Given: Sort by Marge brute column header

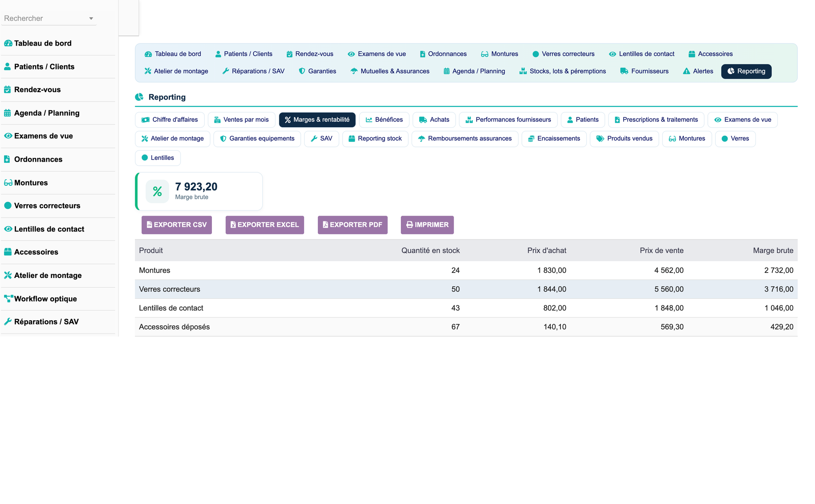Looking at the screenshot, I should (x=773, y=250).
